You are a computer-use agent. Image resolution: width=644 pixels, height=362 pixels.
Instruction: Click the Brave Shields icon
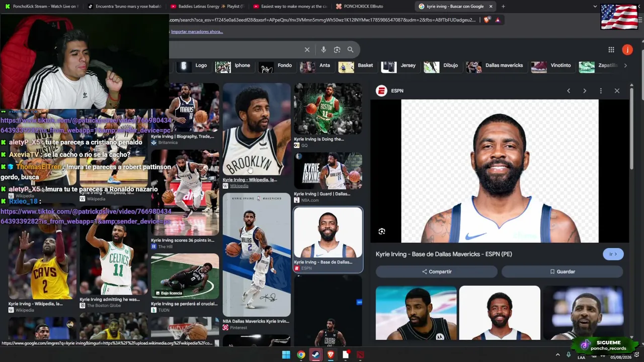pos(487,20)
